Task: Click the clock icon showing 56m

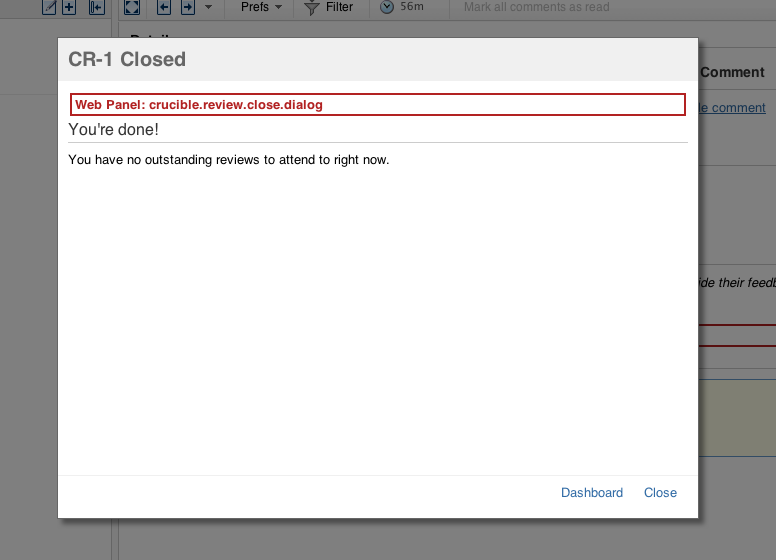Action: (387, 7)
